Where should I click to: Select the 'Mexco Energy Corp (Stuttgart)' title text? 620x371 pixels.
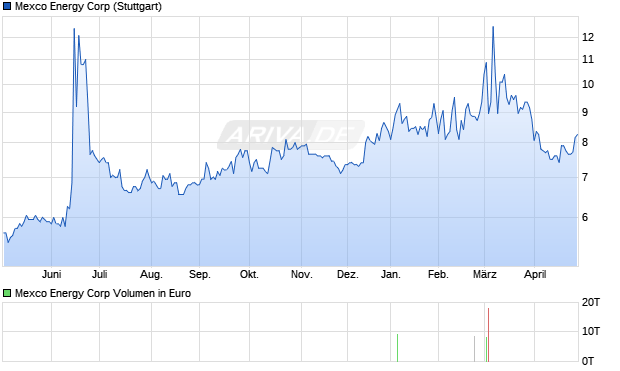point(88,7)
